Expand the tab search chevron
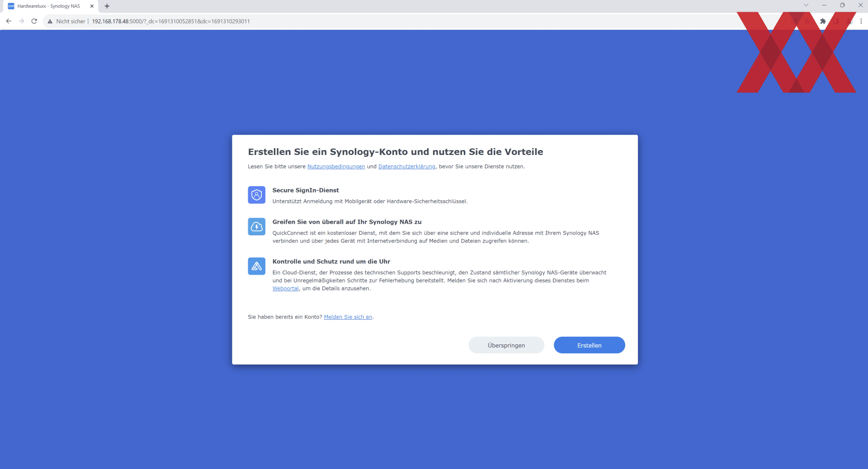 (x=806, y=5)
